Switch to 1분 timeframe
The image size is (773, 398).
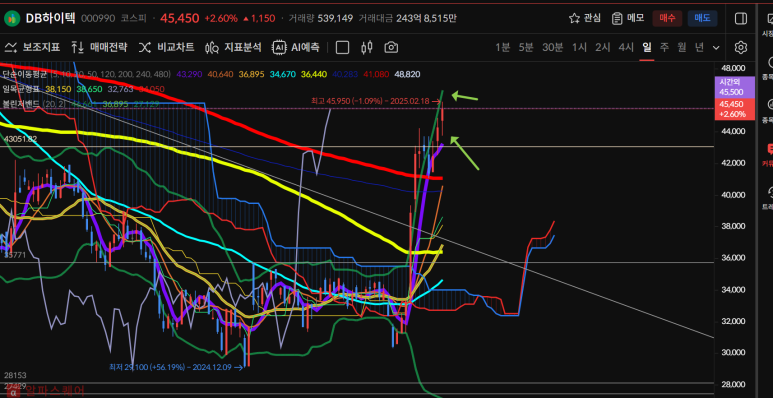point(502,47)
